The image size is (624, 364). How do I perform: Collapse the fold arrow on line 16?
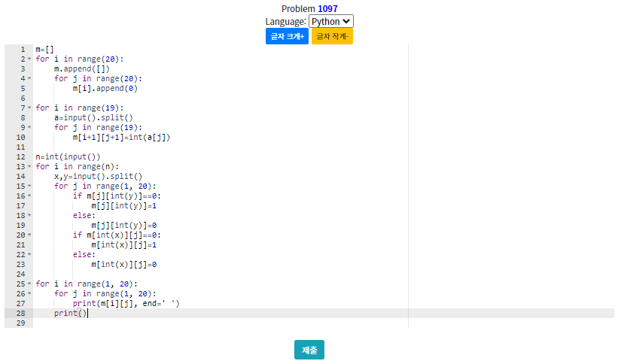[29, 196]
